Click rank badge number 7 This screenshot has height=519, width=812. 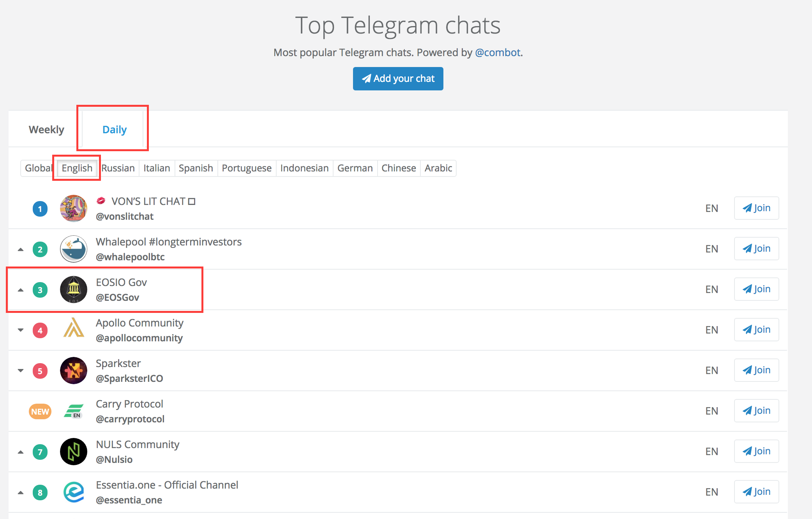(x=40, y=452)
